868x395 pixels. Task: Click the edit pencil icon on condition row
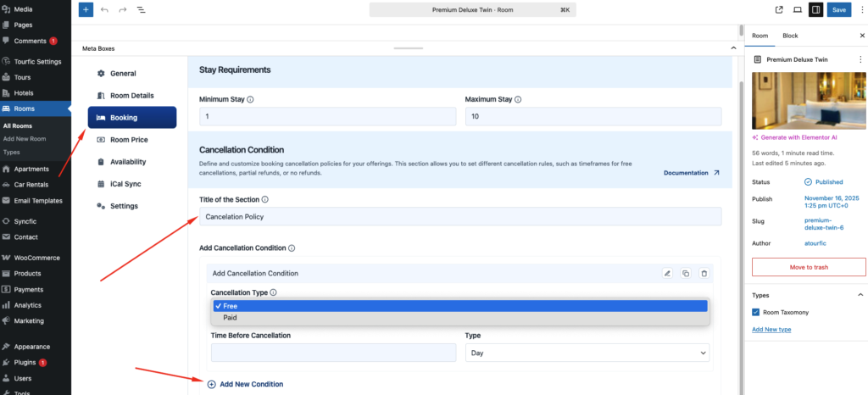coord(667,273)
